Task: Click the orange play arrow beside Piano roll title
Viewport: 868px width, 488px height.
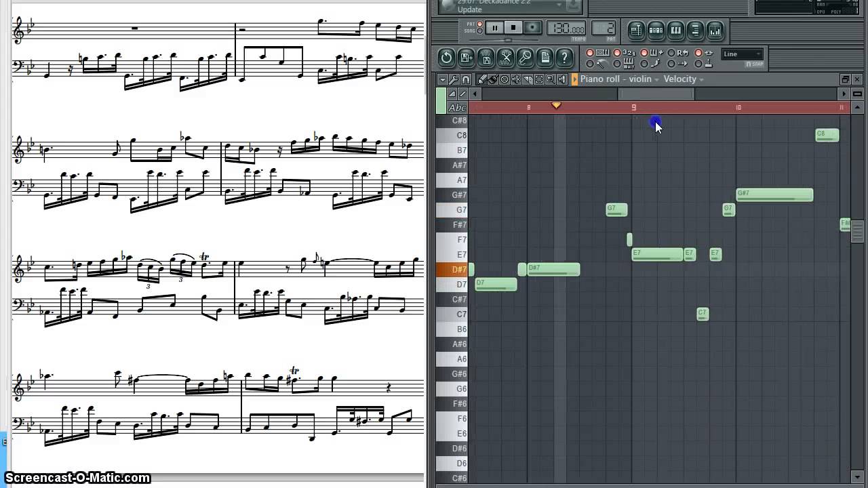Action: click(574, 79)
